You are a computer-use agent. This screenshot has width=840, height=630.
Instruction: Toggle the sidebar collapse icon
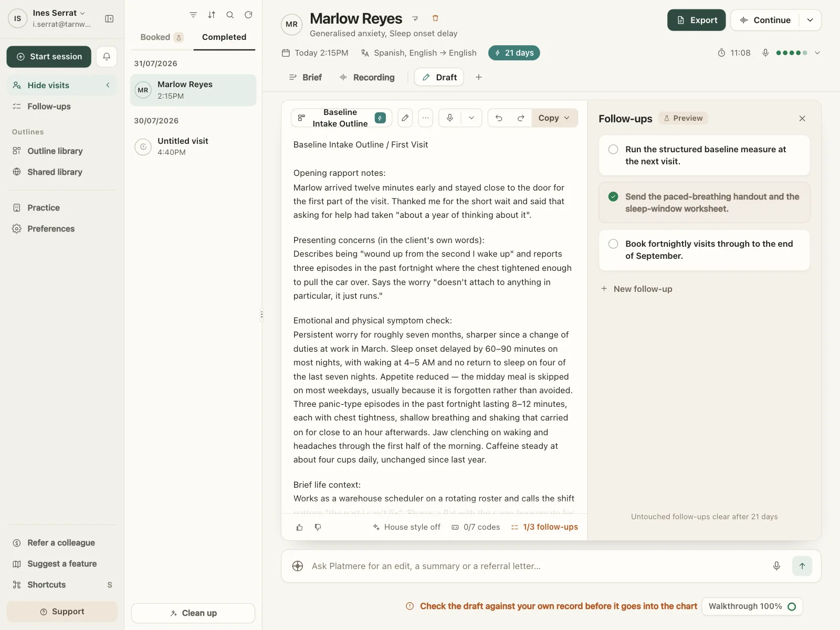click(x=109, y=19)
